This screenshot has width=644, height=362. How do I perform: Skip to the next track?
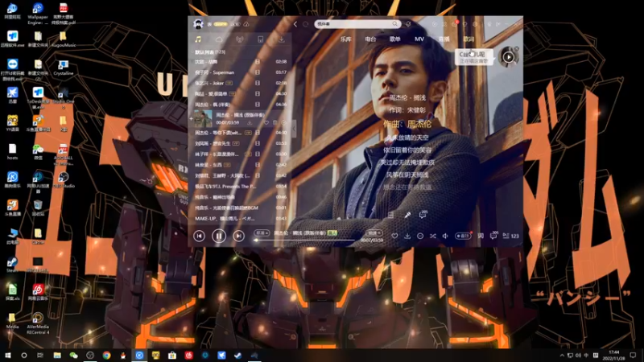tap(238, 236)
